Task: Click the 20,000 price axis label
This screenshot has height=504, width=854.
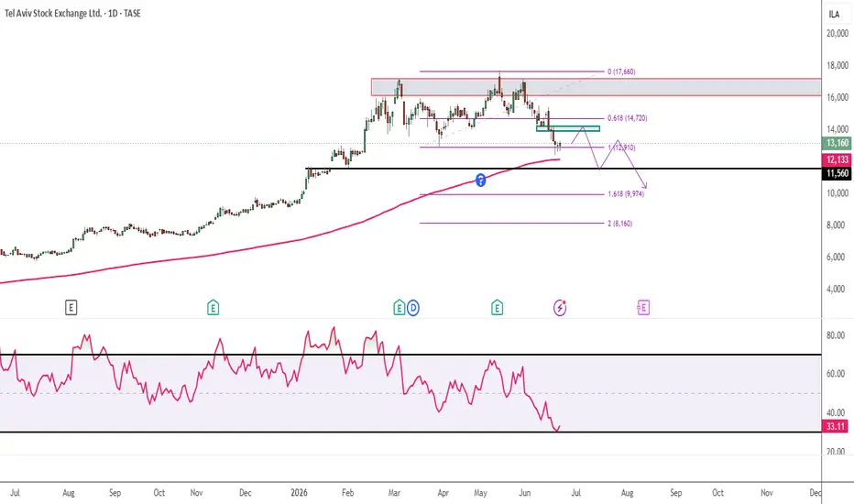Action: click(838, 33)
